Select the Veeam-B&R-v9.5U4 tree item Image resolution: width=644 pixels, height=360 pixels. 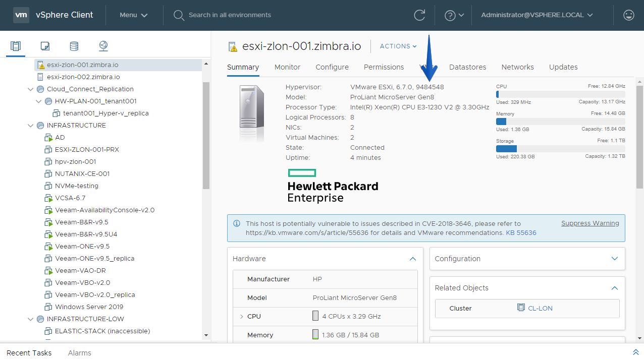pyautogui.click(x=86, y=234)
